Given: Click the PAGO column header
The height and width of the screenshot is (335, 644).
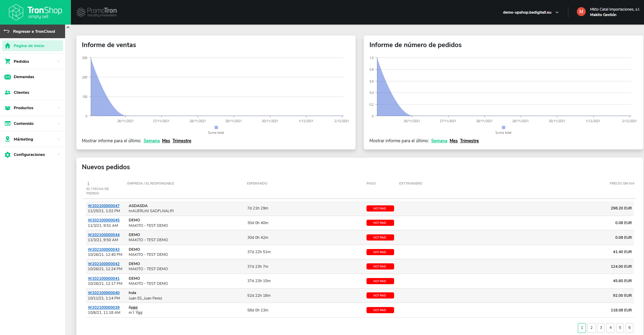Looking at the screenshot, I should pyautogui.click(x=371, y=184).
